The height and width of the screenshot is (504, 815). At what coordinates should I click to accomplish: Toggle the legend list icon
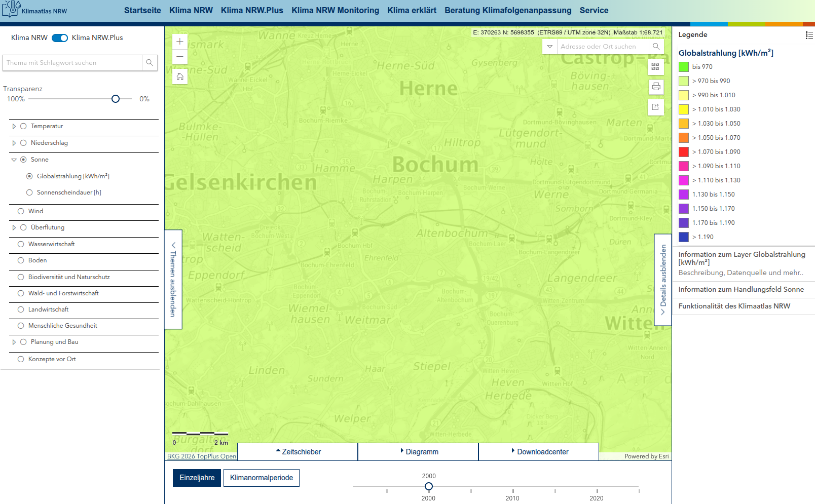[809, 35]
